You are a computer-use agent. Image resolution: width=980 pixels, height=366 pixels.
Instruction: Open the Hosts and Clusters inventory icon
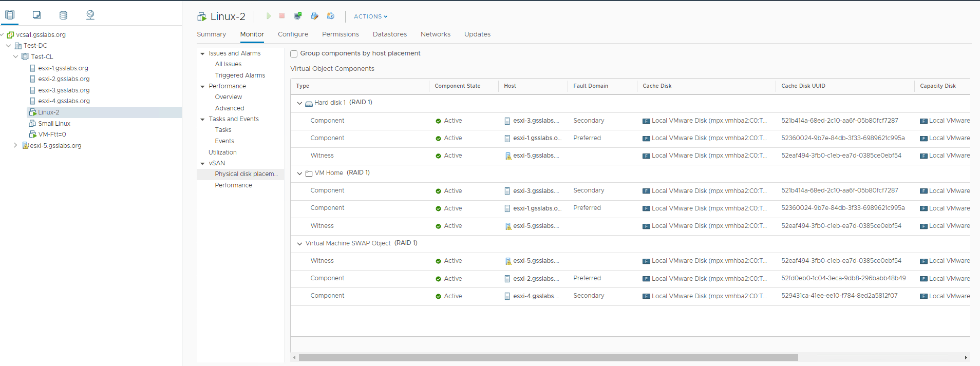[x=10, y=15]
